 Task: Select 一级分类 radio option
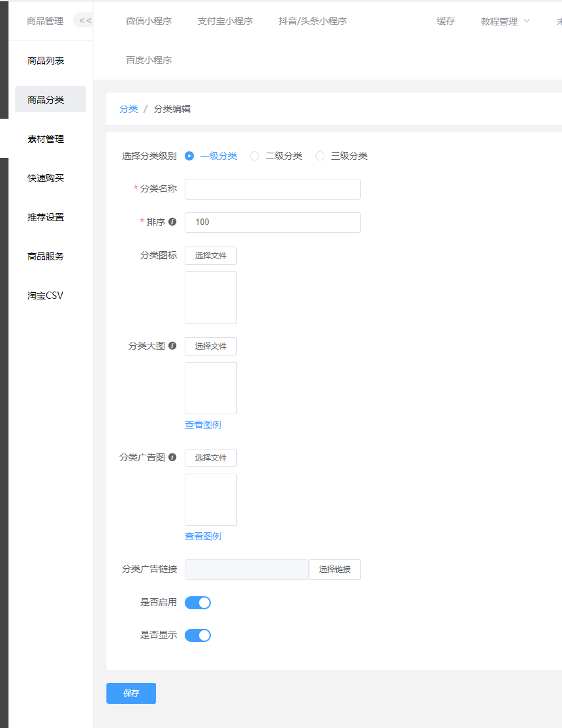(190, 156)
